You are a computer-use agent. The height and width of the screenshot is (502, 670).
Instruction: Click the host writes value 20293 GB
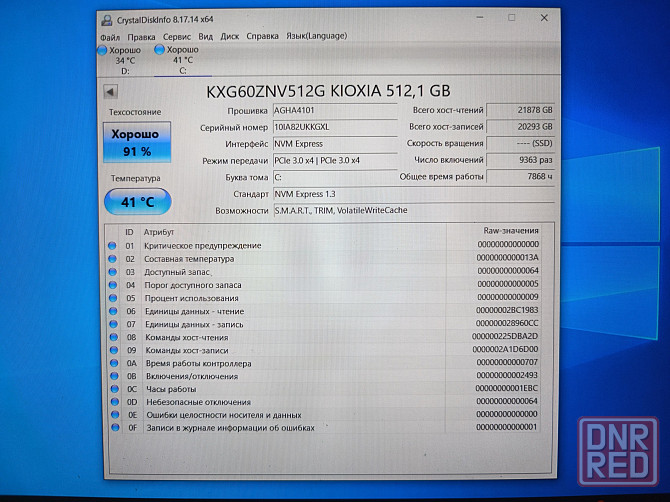tap(520, 127)
